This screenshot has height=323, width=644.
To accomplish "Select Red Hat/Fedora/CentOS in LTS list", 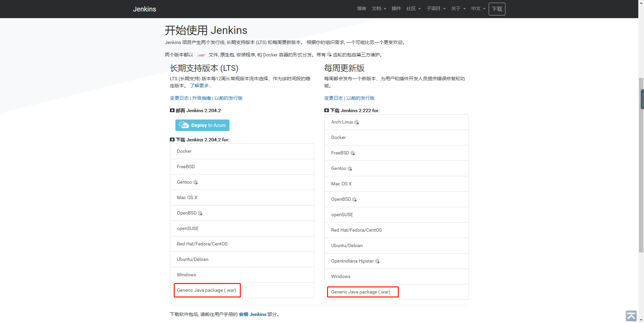I will (242, 244).
